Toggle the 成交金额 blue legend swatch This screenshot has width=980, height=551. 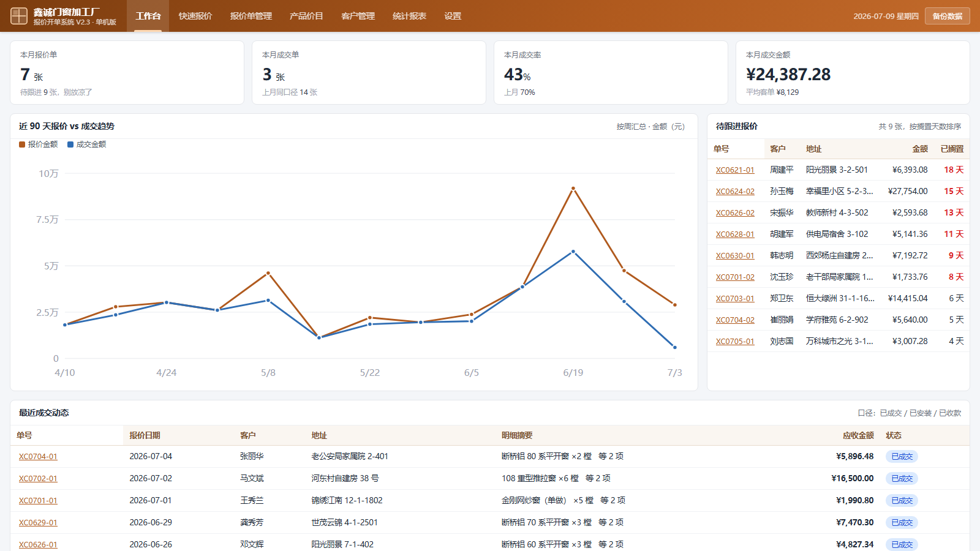[70, 144]
